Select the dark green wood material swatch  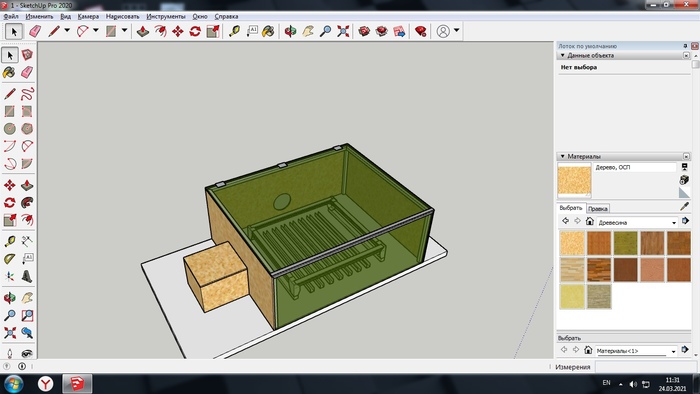click(625, 243)
